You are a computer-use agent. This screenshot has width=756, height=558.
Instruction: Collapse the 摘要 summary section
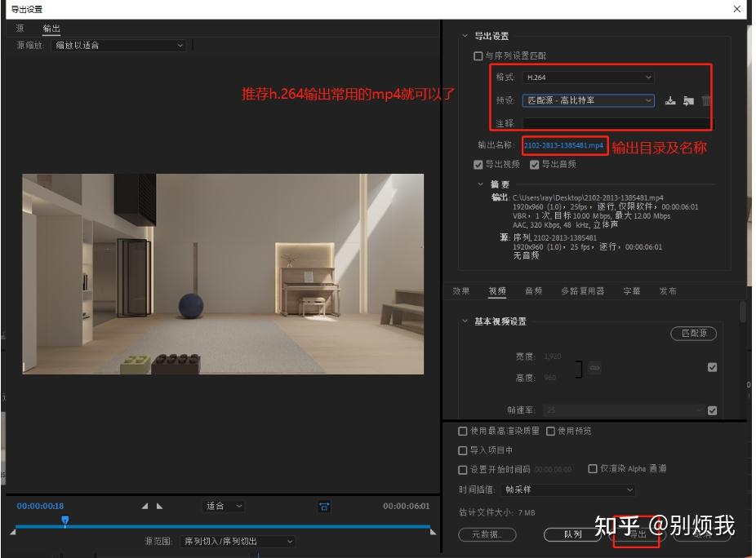480,184
